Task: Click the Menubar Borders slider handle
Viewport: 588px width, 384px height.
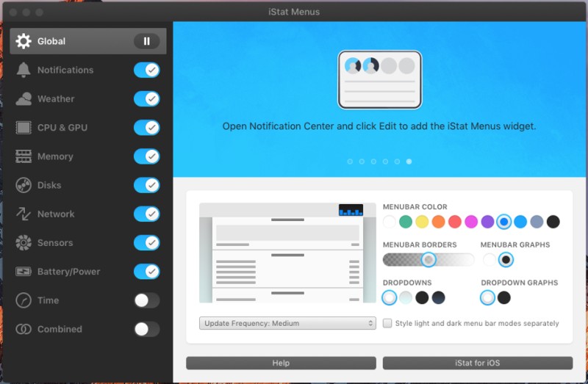Action: point(429,260)
